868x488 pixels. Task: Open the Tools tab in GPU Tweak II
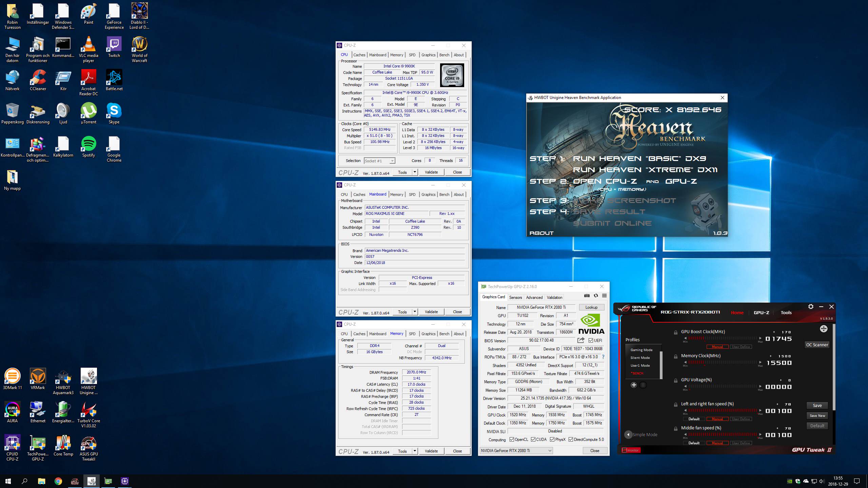pyautogui.click(x=786, y=312)
